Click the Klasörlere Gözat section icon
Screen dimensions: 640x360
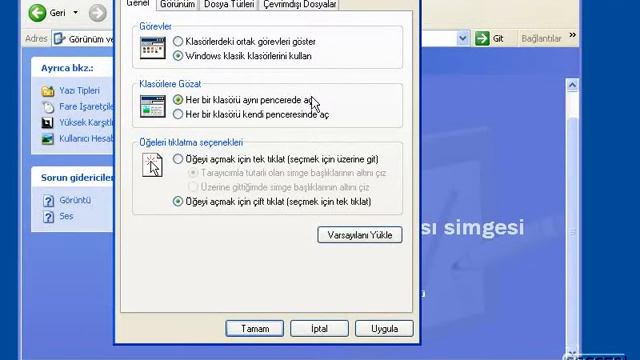coord(153,107)
